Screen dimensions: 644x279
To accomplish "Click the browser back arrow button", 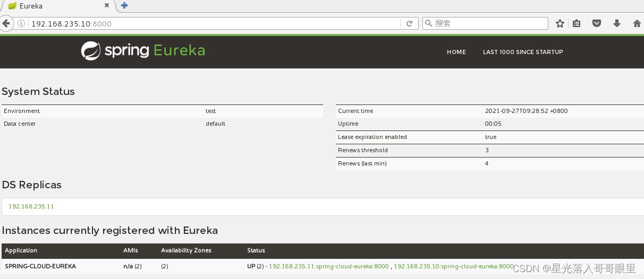I will click(x=6, y=23).
